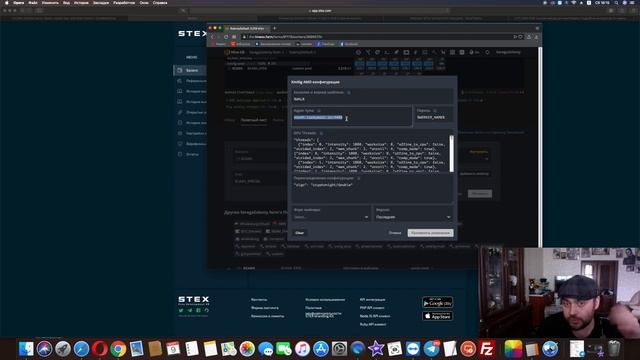Open Баланс in the STEX sidebar
640x360 pixels.
192,70
